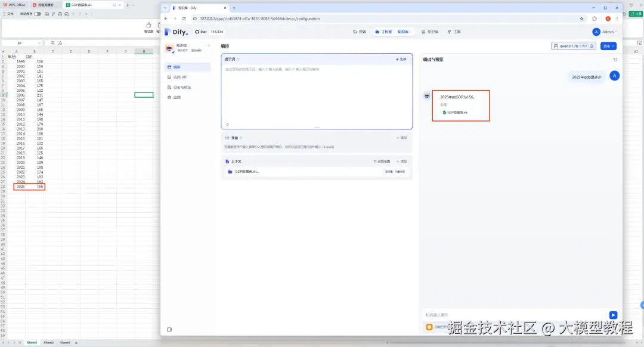Open the qwen3:1.7b model selector
Image resolution: width=644 pixels, height=347 pixels.
coord(574,46)
